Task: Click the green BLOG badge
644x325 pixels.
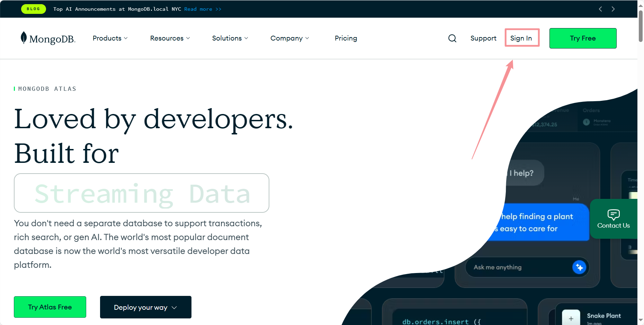Action: pyautogui.click(x=33, y=9)
